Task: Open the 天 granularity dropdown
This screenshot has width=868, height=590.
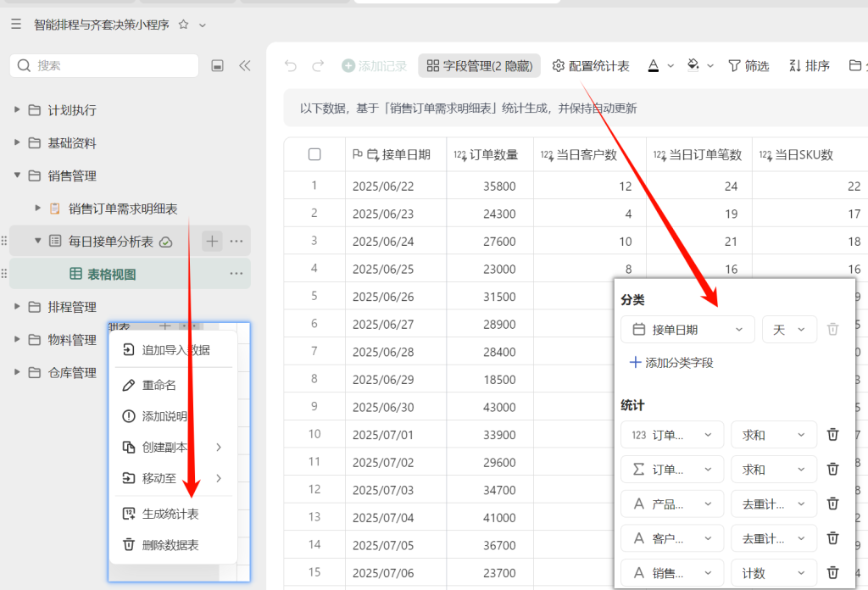Action: 789,329
